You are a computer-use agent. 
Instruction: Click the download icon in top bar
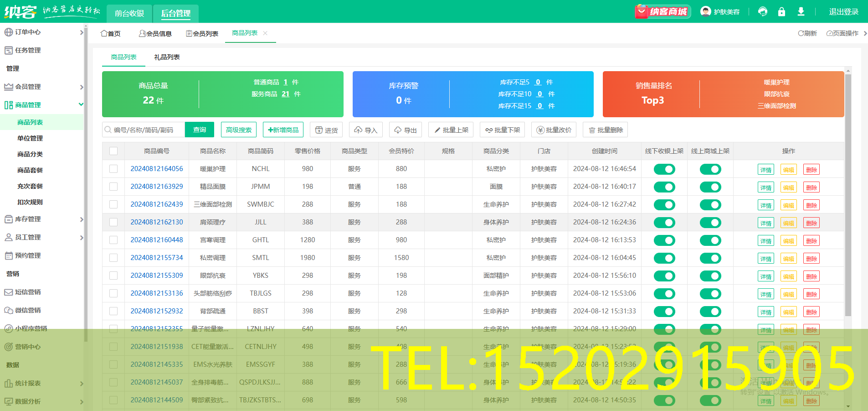tap(801, 12)
